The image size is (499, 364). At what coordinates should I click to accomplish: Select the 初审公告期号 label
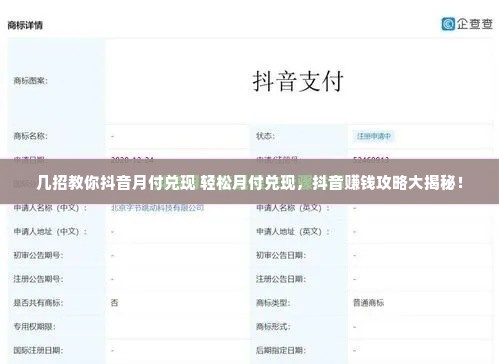38,255
